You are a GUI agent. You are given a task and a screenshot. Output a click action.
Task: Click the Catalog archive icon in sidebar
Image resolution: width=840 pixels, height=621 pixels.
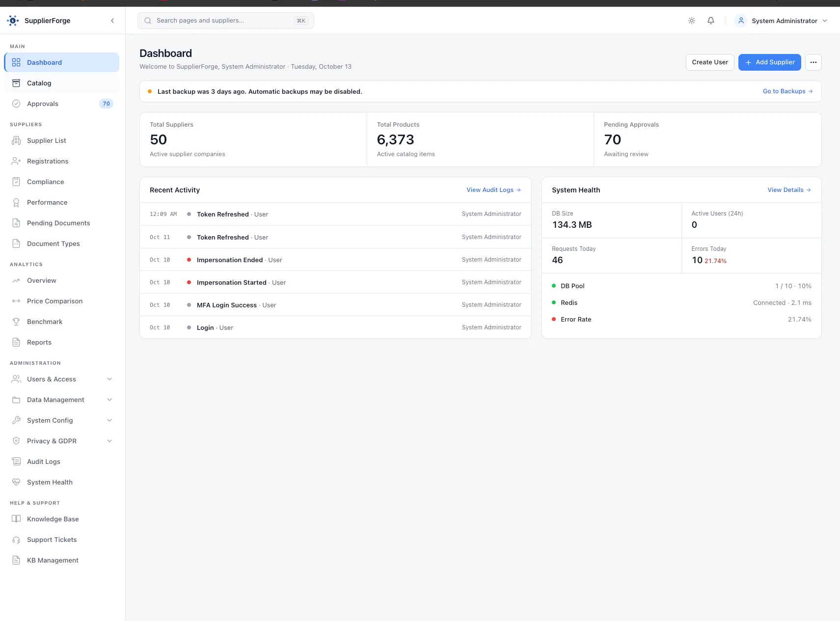click(16, 83)
